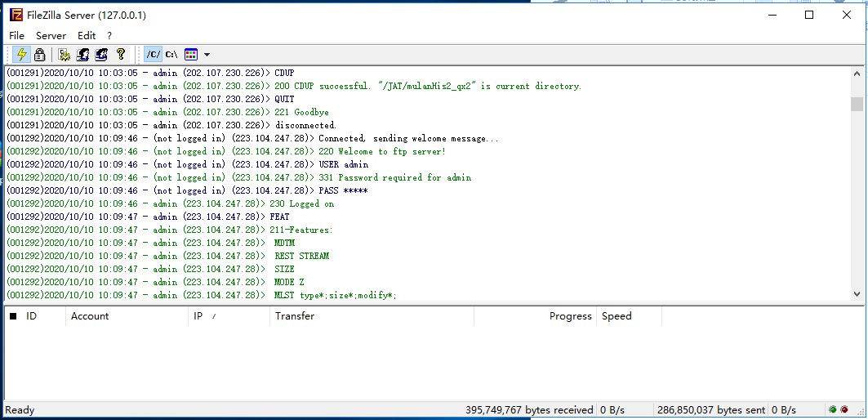This screenshot has width=868, height=420.
Task: Select the PASS ***** log line
Action: click(x=187, y=190)
